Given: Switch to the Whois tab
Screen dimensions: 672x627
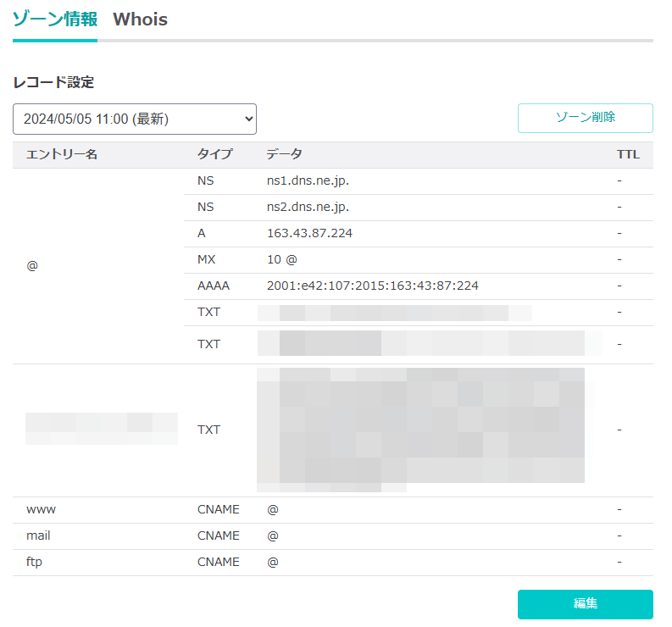Looking at the screenshot, I should tap(140, 19).
